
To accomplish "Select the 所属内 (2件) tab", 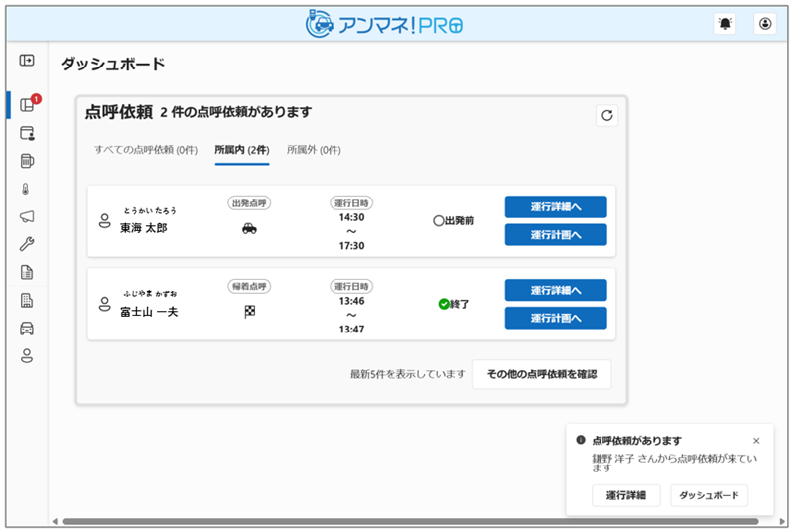I will (241, 150).
